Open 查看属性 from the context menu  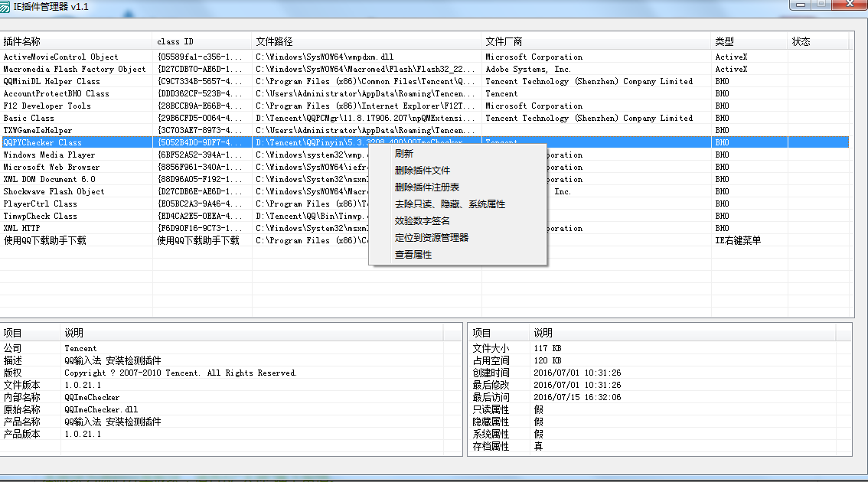point(413,255)
